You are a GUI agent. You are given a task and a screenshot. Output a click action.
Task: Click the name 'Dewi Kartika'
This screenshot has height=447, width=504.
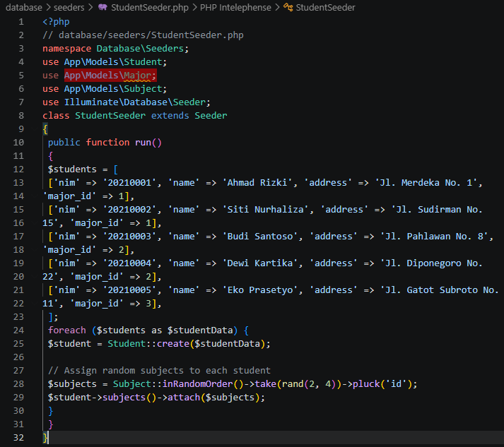[x=259, y=263]
